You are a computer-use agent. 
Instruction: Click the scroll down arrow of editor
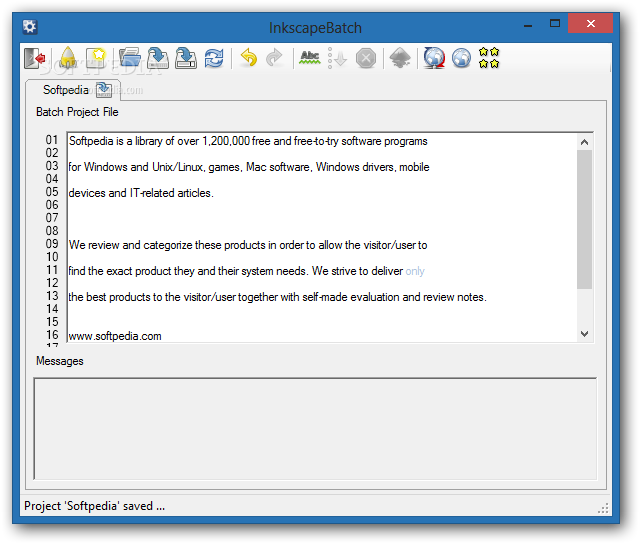pos(584,334)
